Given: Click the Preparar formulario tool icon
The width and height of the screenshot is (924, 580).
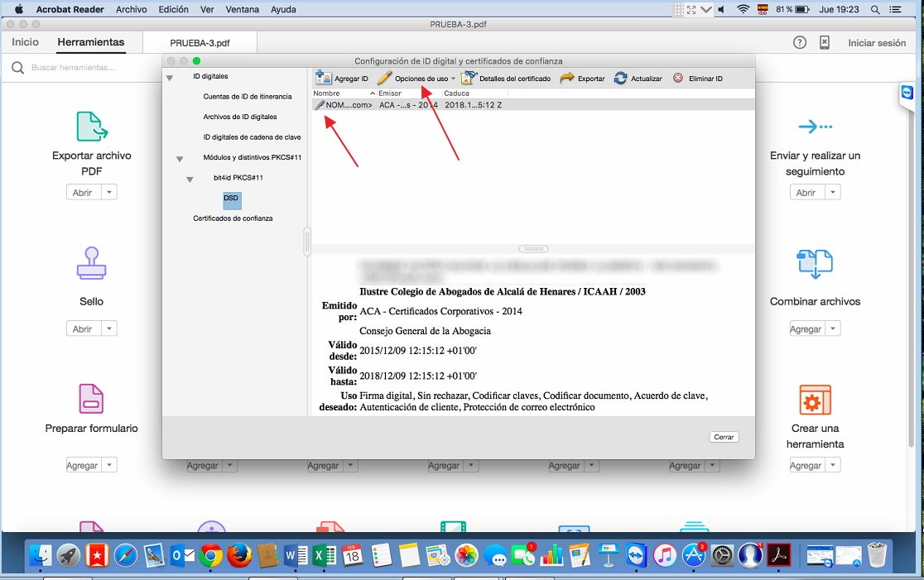Looking at the screenshot, I should (91, 399).
